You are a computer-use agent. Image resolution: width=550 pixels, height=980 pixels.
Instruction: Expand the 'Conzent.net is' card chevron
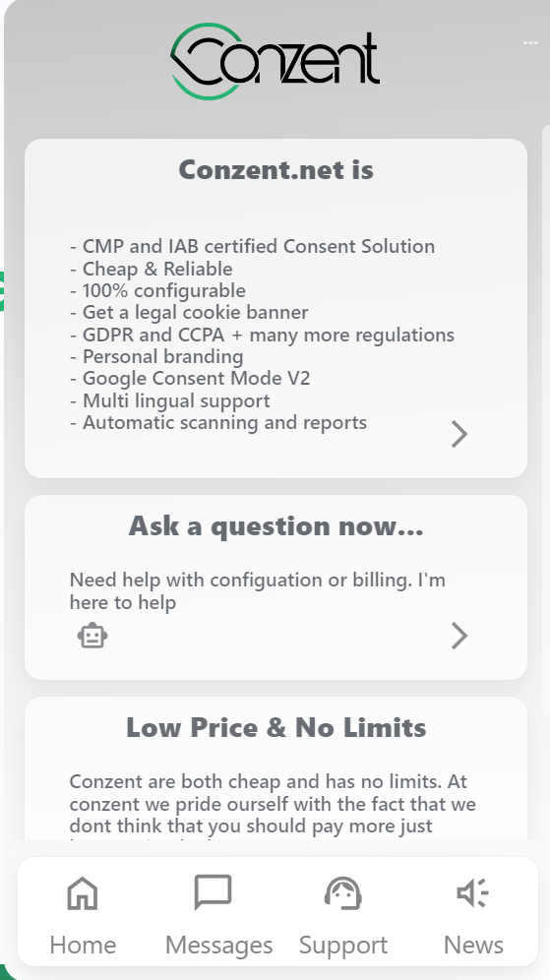pos(459,434)
